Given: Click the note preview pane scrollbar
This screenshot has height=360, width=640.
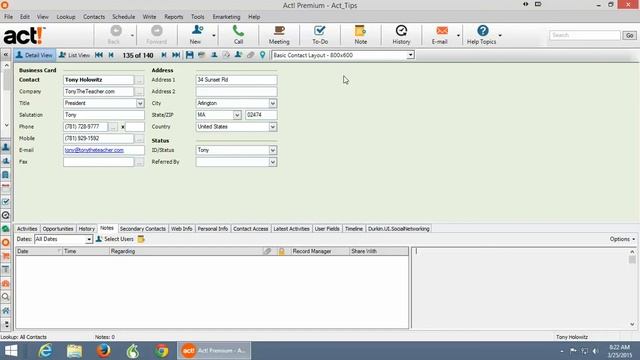Looking at the screenshot, I should coord(632,288).
